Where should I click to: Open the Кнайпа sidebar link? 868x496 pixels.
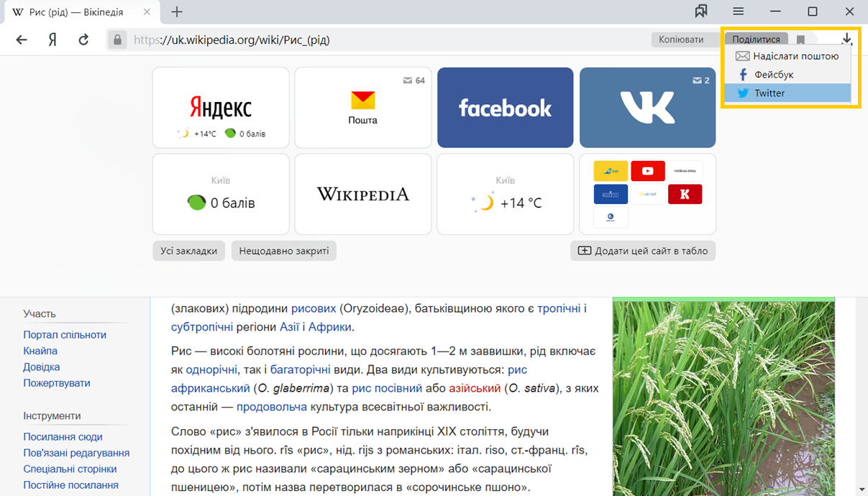tap(40, 351)
